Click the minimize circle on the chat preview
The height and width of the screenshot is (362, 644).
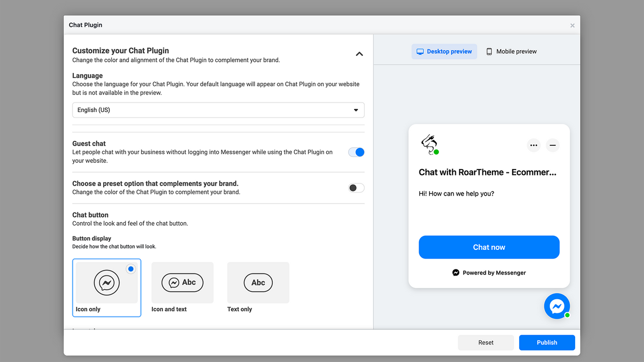click(x=552, y=145)
